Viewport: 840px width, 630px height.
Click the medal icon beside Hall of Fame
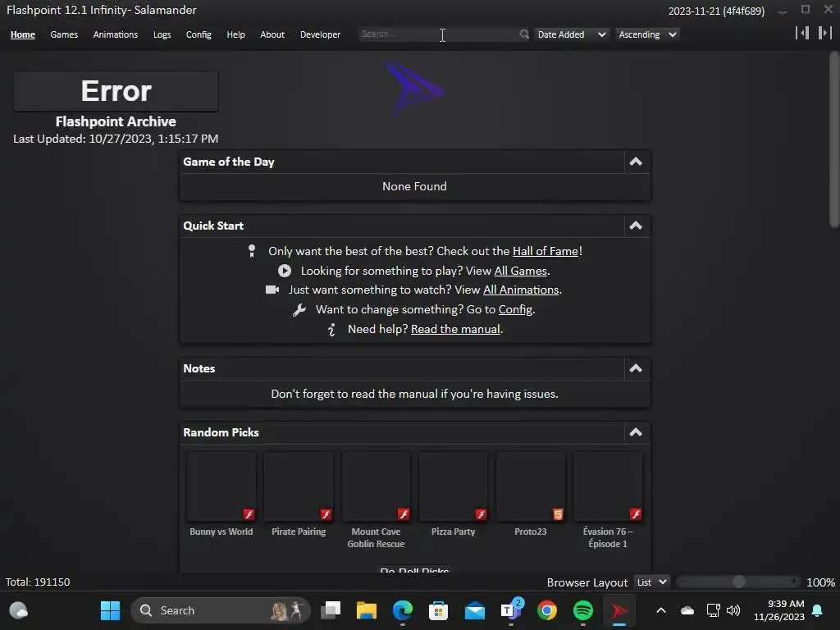click(252, 251)
